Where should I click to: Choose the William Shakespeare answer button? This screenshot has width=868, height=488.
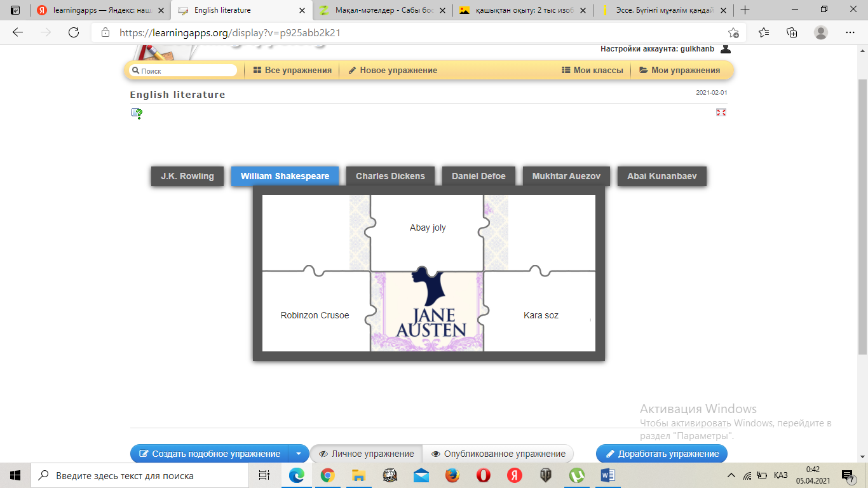pos(285,176)
